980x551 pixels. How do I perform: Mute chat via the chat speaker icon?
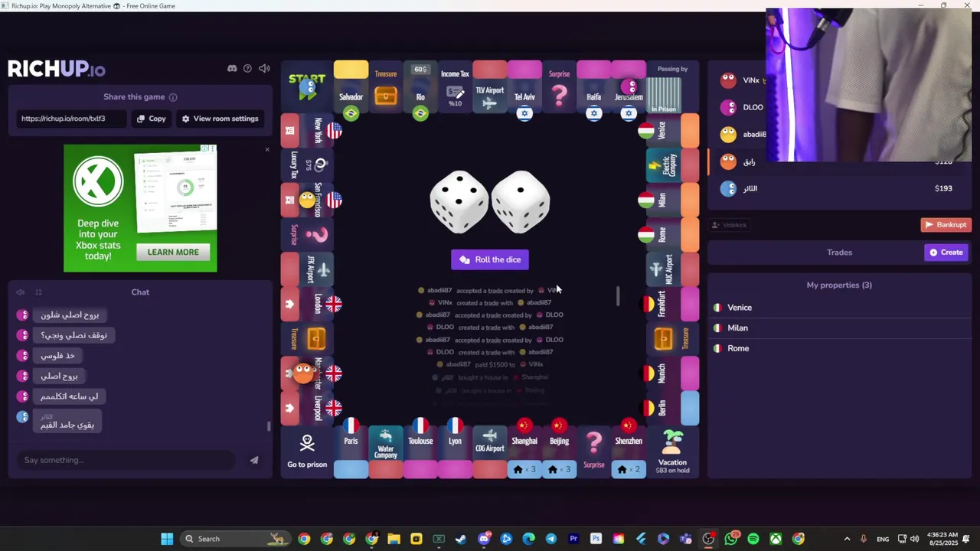(x=21, y=292)
